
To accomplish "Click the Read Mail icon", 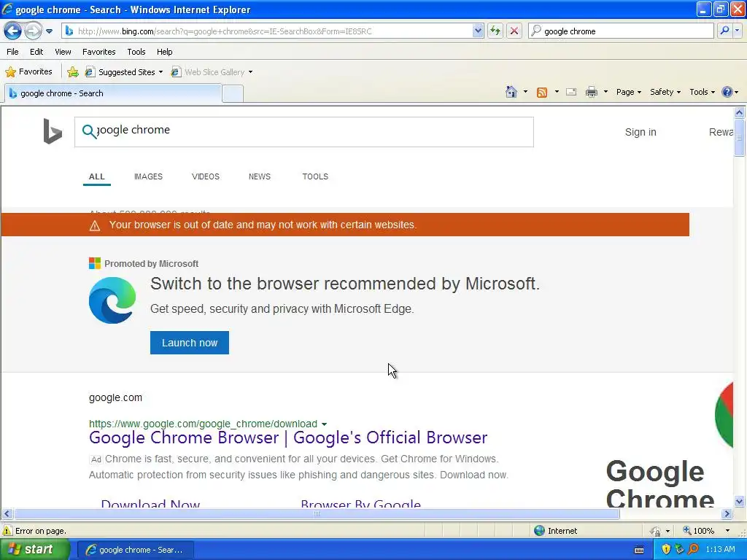I will point(571,92).
